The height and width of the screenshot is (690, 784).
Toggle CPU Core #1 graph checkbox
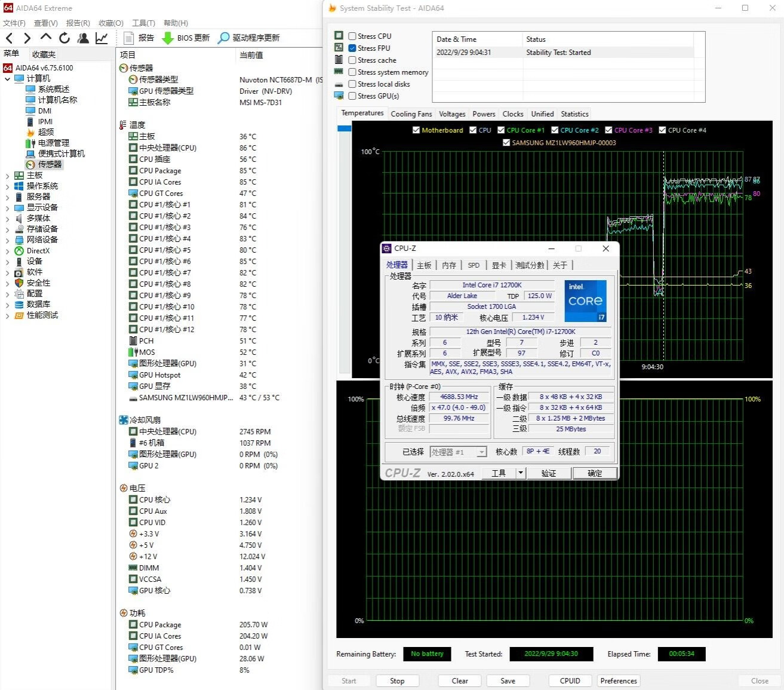point(501,130)
